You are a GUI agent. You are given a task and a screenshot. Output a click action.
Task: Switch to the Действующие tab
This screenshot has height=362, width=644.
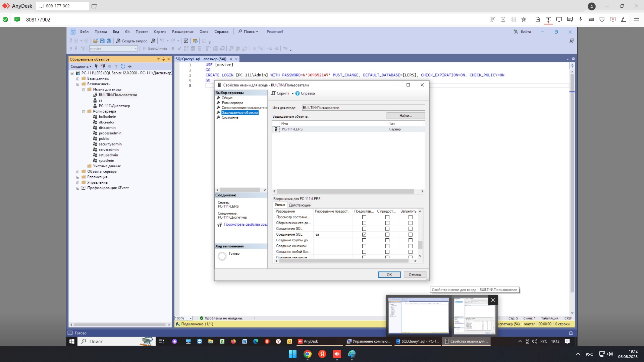(x=300, y=205)
